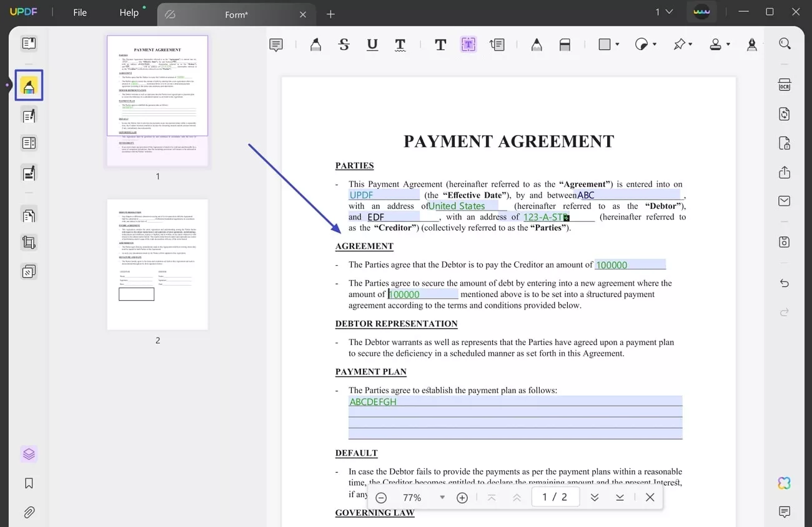This screenshot has height=527, width=812.
Task: Expand the Rectangle shape dropdown arrow
Action: click(x=617, y=44)
